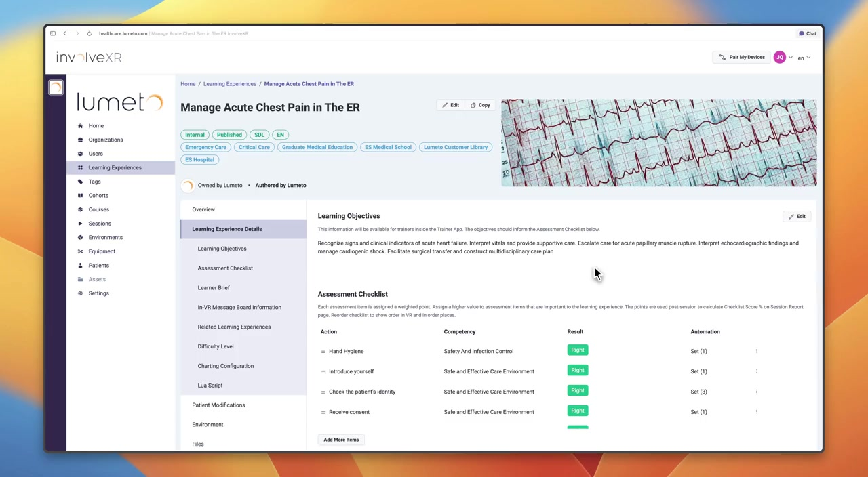Open options menu for Hand Hygiene row
Image resolution: width=868 pixels, height=477 pixels.
[756, 351]
